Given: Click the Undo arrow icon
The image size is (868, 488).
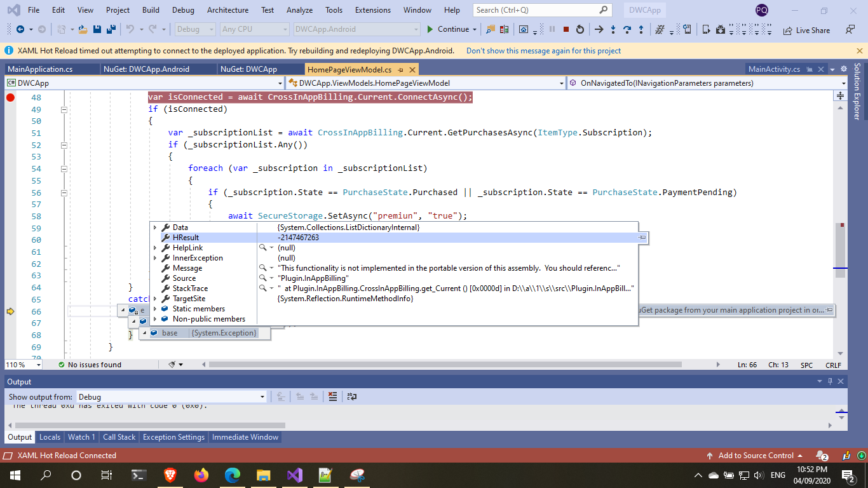Looking at the screenshot, I should tap(130, 29).
